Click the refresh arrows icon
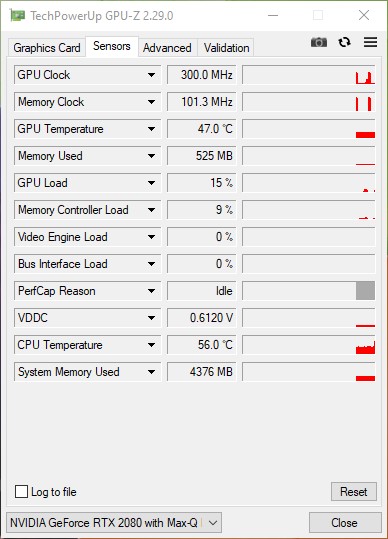This screenshot has height=539, width=388. pyautogui.click(x=344, y=42)
